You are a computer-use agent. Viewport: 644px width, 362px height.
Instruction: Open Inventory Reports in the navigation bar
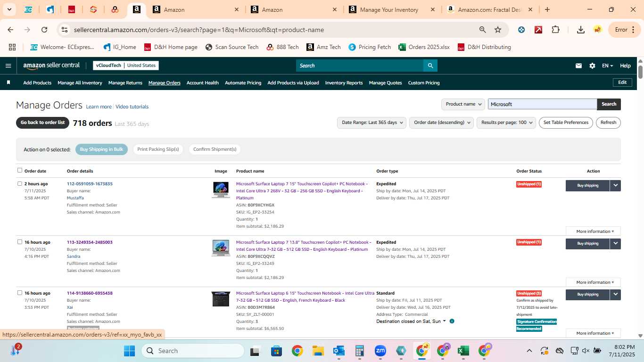(x=344, y=83)
